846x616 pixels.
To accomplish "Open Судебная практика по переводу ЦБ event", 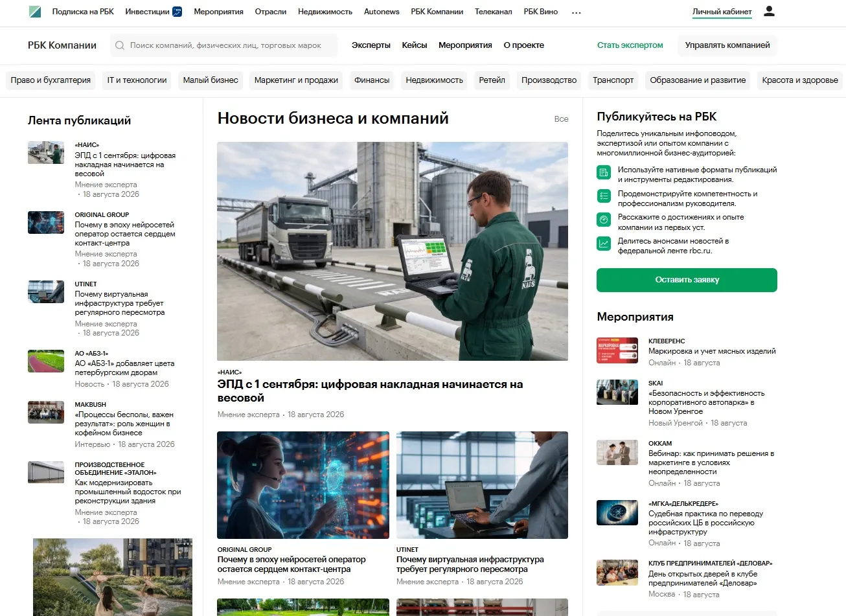I will [706, 523].
